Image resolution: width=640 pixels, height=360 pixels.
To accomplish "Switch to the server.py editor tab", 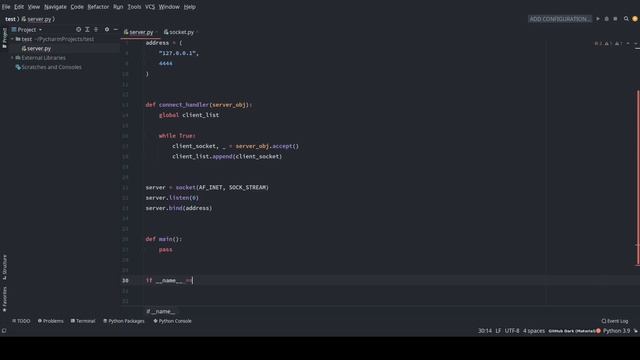I will 140,32.
